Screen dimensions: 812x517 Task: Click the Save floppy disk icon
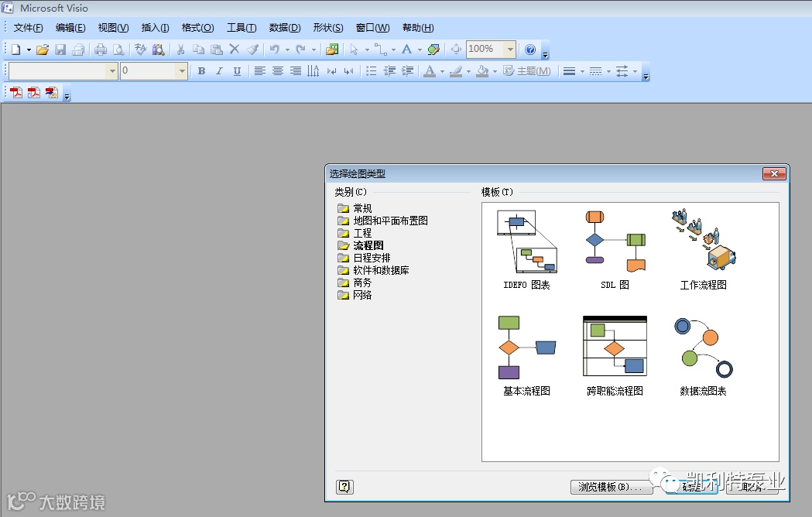60,50
